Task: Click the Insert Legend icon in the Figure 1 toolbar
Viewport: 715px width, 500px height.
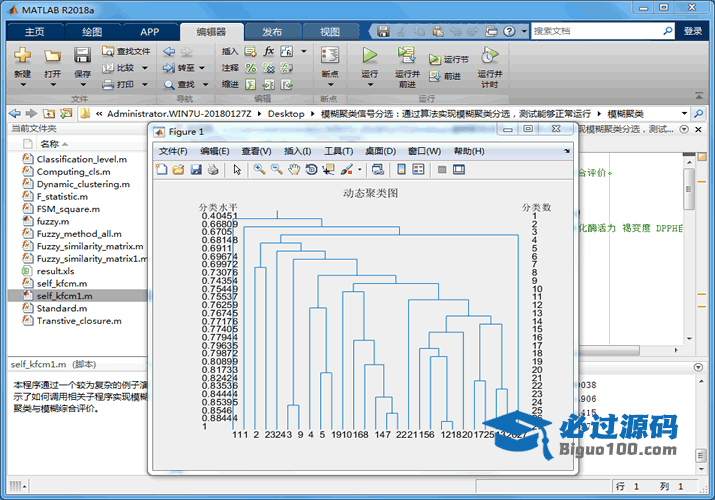Action: [418, 170]
